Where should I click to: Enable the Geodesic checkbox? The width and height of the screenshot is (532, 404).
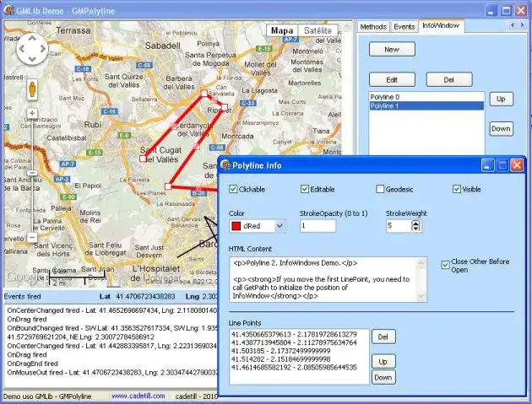tap(380, 189)
